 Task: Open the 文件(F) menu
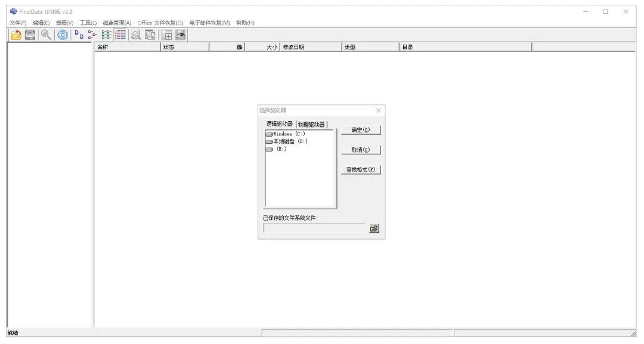tap(18, 23)
